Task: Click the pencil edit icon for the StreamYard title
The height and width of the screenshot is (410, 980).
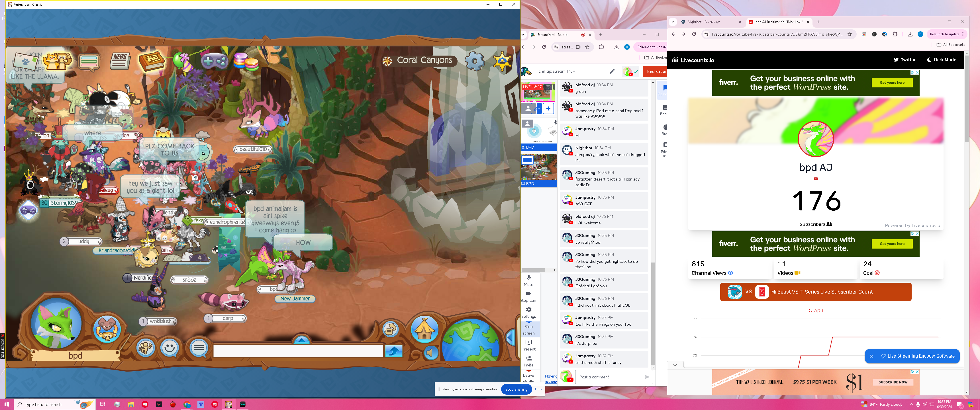Action: pyautogui.click(x=612, y=71)
